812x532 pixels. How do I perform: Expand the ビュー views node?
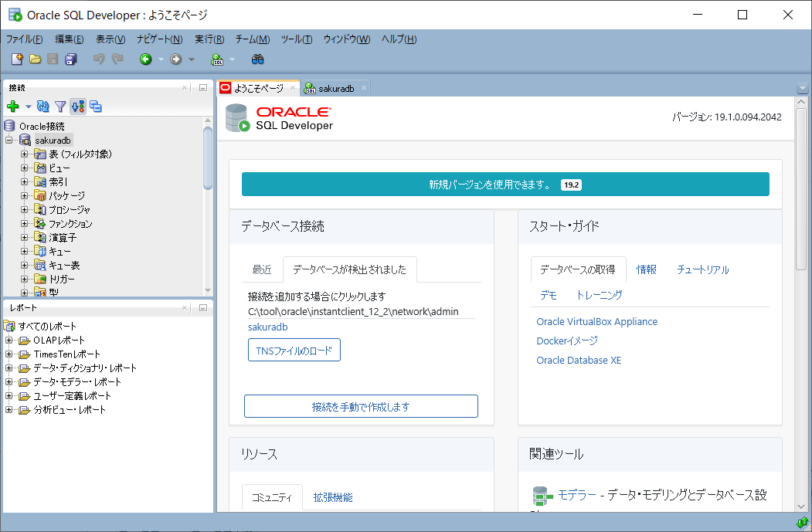(25, 168)
